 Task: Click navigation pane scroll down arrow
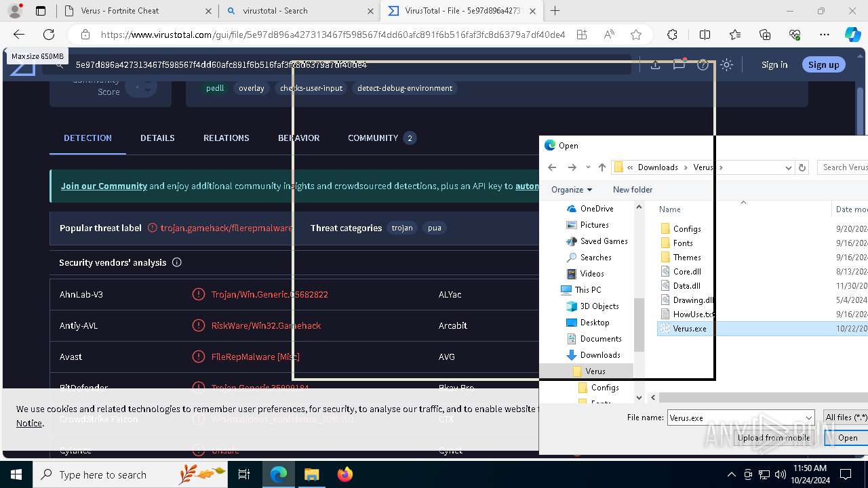pos(639,398)
